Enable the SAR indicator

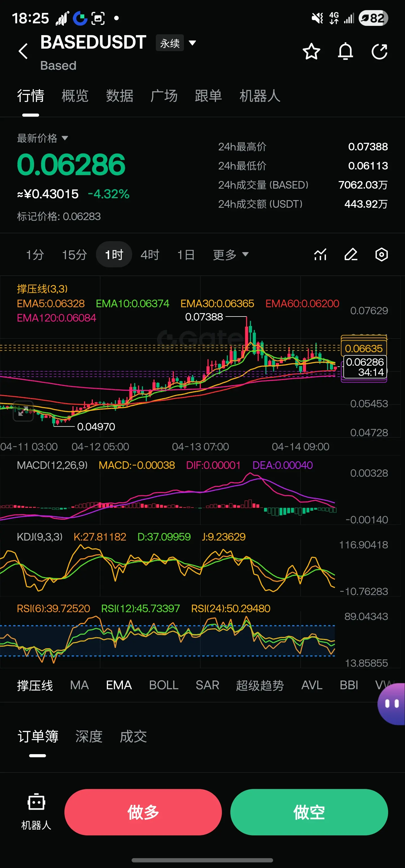(x=207, y=685)
